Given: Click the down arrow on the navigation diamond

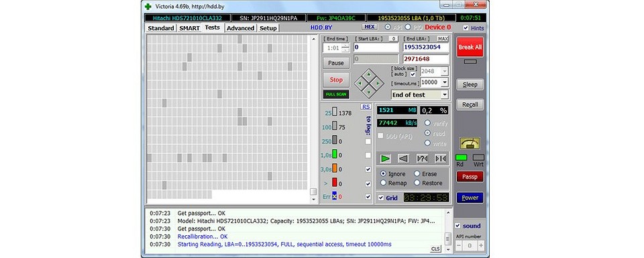Looking at the screenshot, I should tap(369, 91).
